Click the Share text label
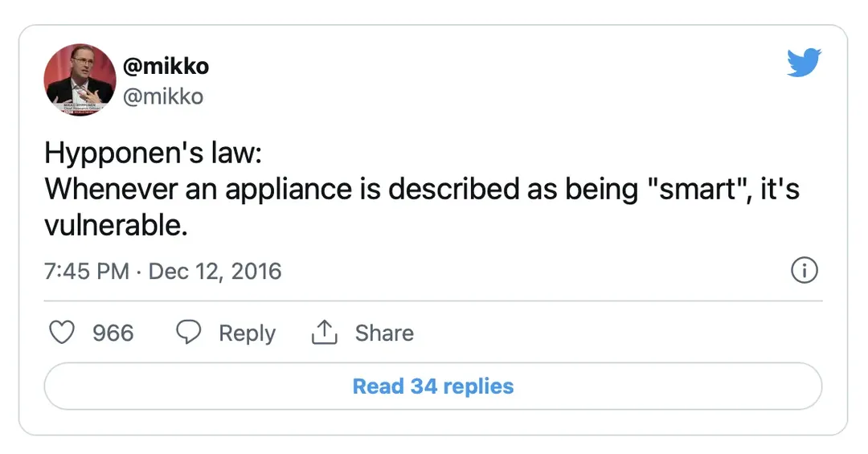This screenshot has height=454, width=868. tap(384, 333)
